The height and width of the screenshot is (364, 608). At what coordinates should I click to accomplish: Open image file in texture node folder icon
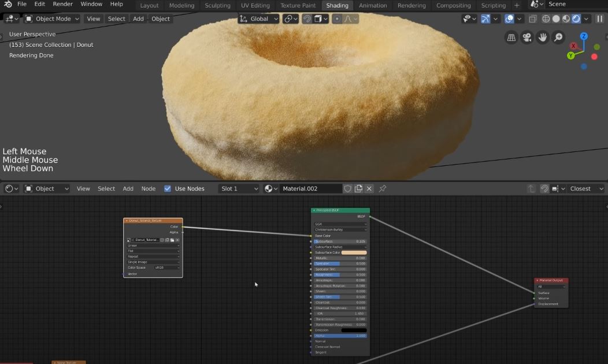click(172, 240)
